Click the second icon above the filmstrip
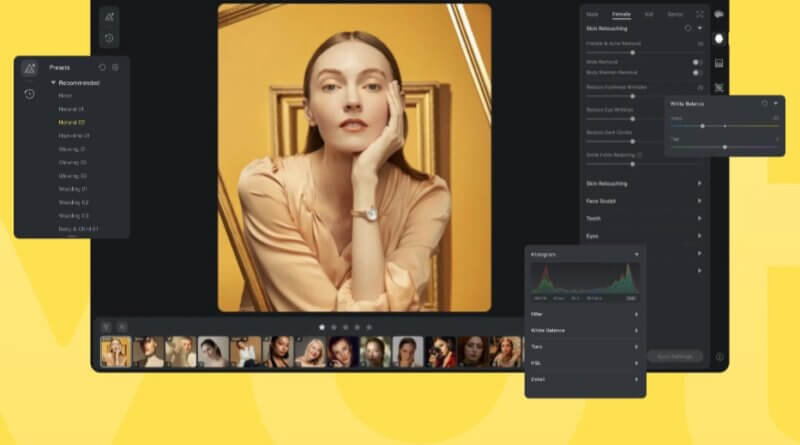 (x=122, y=327)
